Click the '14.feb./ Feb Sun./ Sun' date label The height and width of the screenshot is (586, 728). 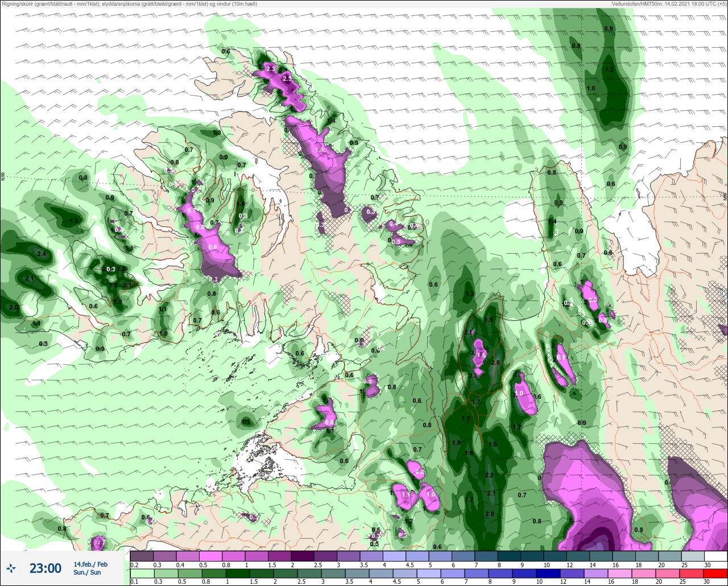(x=90, y=568)
